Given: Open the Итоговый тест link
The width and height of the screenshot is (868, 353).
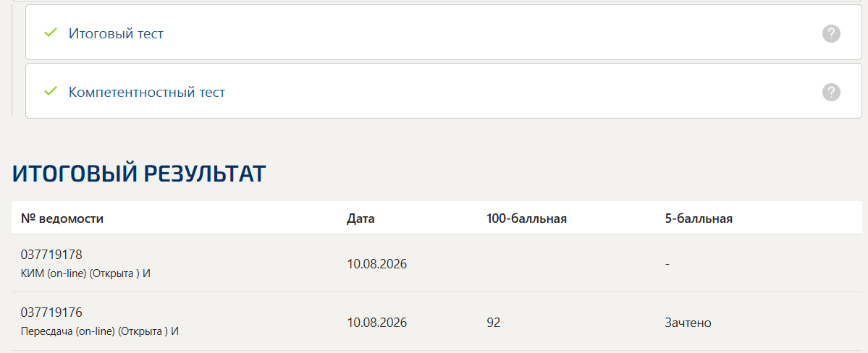Looking at the screenshot, I should [x=117, y=34].
